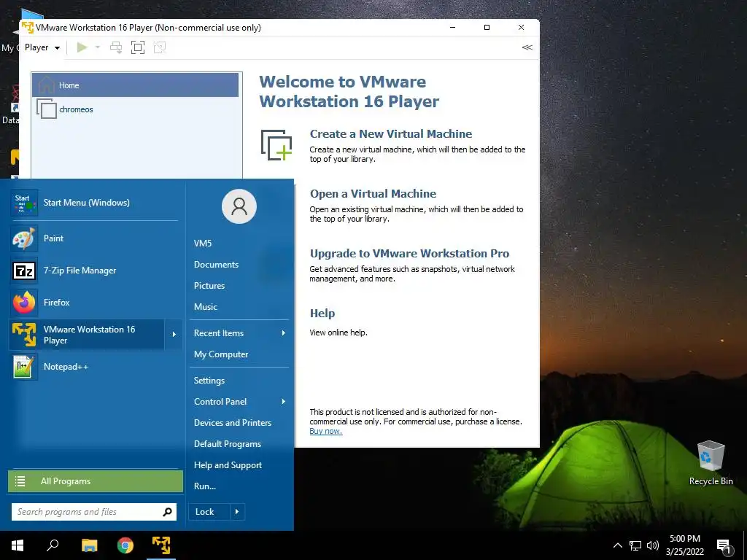Launch Notepad++ from the start menu

tap(94, 367)
